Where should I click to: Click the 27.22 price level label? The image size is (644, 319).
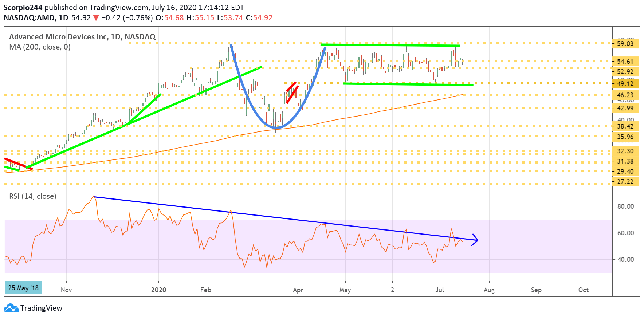click(x=625, y=182)
